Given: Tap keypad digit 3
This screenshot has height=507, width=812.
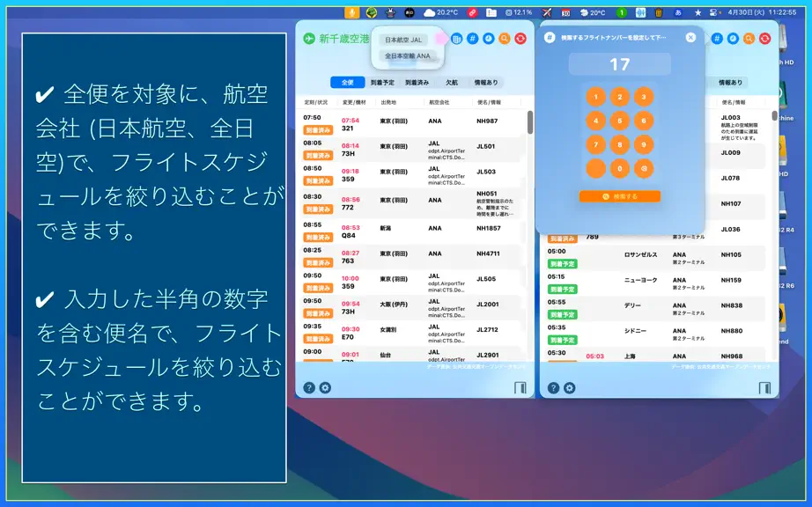Looking at the screenshot, I should [x=644, y=97].
